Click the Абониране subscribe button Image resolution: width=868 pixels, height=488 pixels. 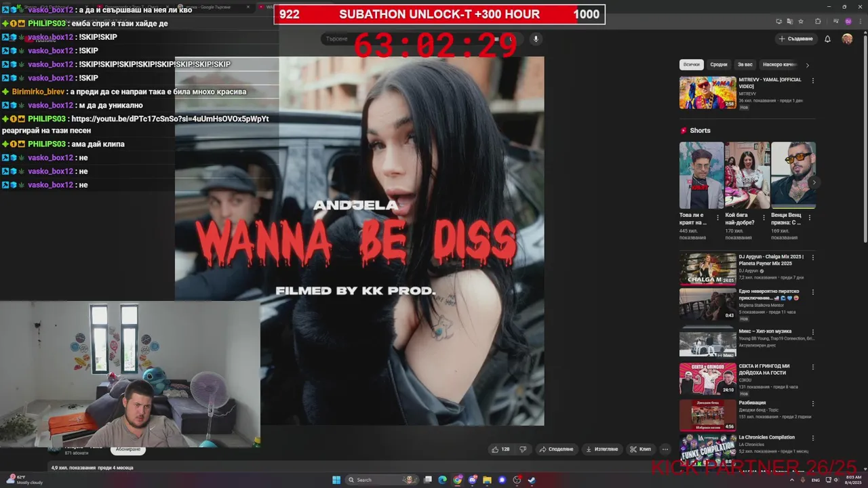click(128, 449)
